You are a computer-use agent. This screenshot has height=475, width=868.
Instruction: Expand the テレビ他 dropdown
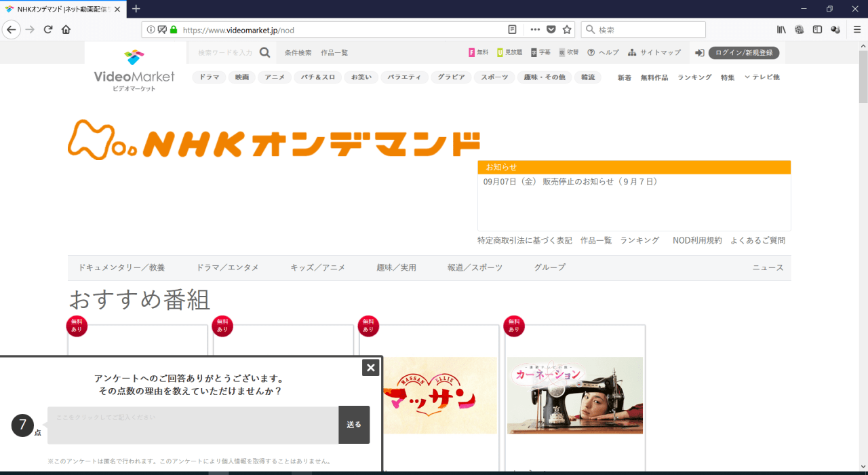[x=762, y=77]
